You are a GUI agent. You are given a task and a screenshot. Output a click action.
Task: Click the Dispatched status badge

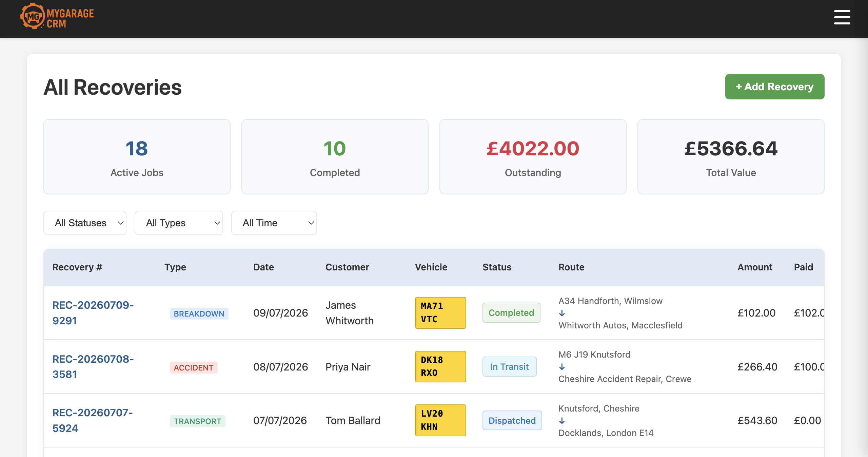[x=512, y=420]
